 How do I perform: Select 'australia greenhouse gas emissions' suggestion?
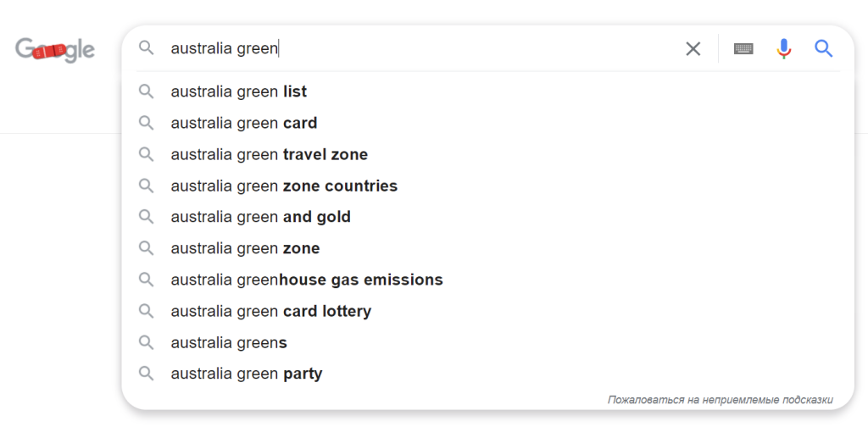pos(487,280)
